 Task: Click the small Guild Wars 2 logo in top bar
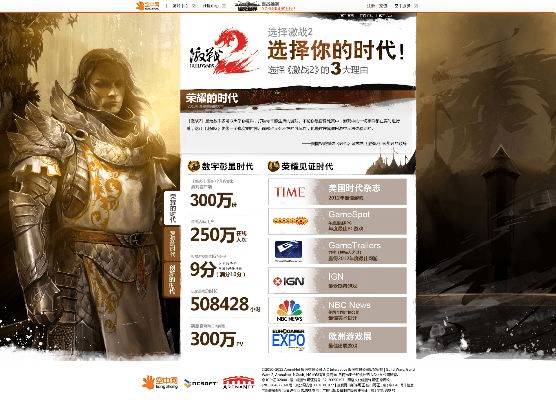tap(247, 5)
